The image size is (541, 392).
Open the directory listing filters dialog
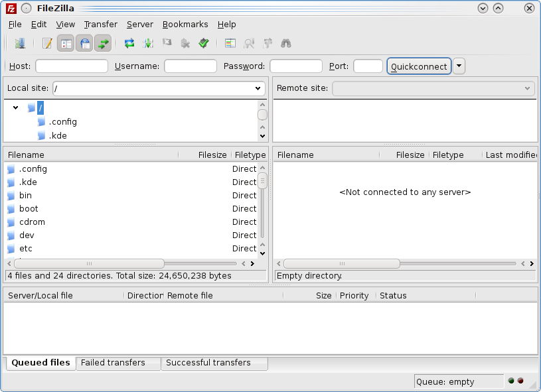pos(230,44)
